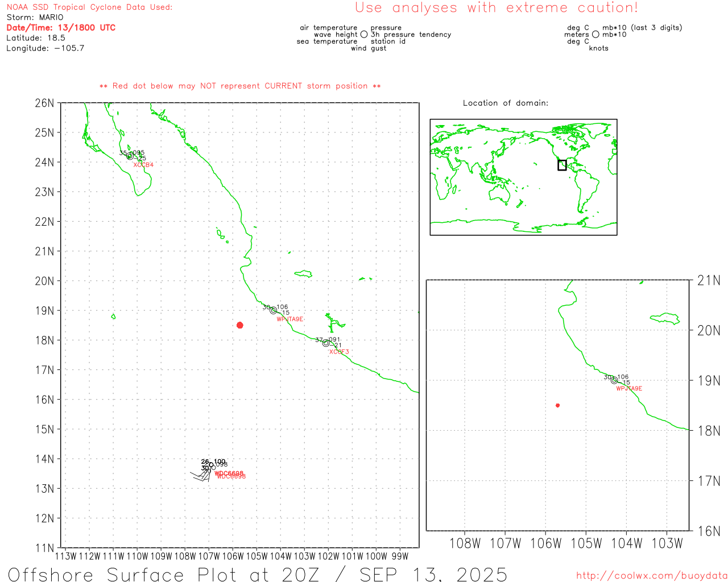The width and height of the screenshot is (728, 582).
Task: Click the XCCB4 station label
Action: 143,165
